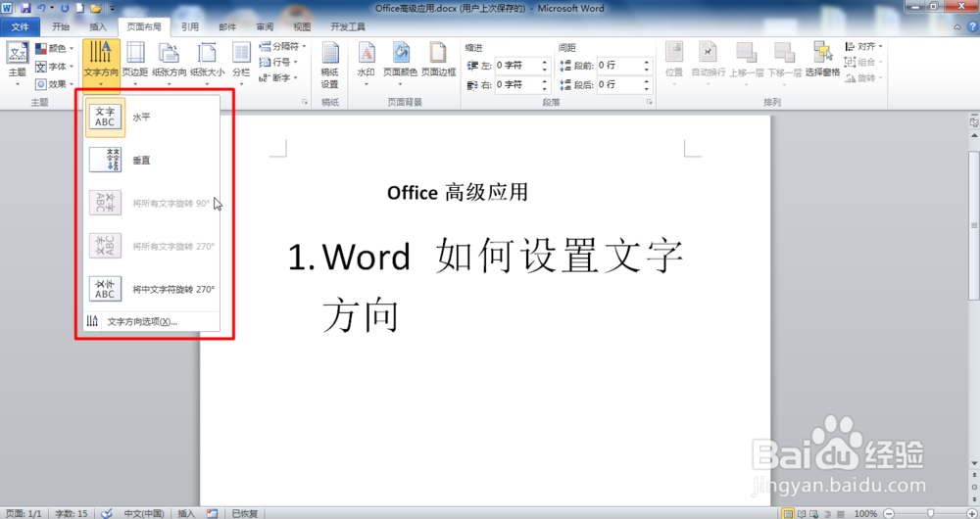Click the zoom out minus button
The image size is (980, 519).
pyautogui.click(x=888, y=513)
